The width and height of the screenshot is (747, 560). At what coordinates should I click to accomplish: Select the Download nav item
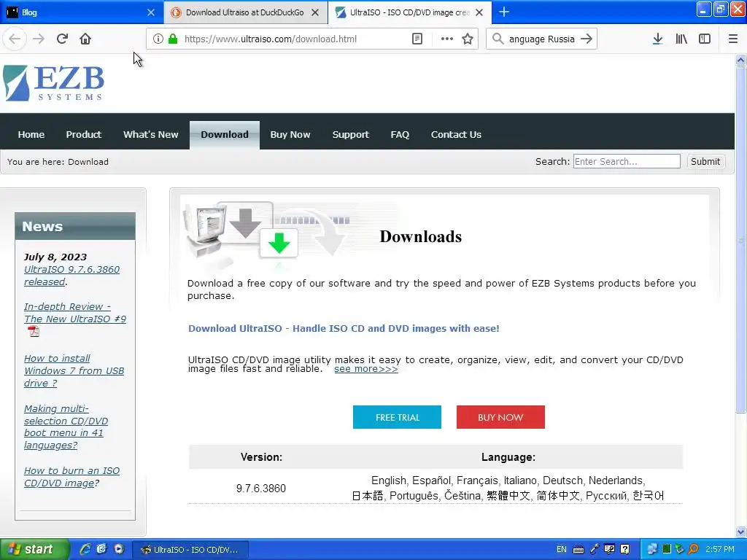coord(225,135)
